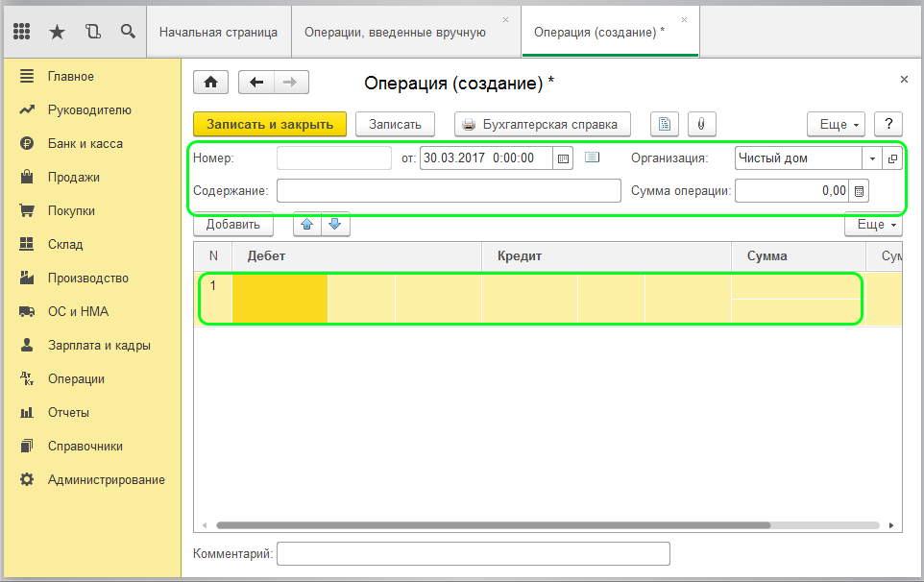Open the history icon in top bar
The height and width of the screenshot is (582, 924).
coord(92,32)
